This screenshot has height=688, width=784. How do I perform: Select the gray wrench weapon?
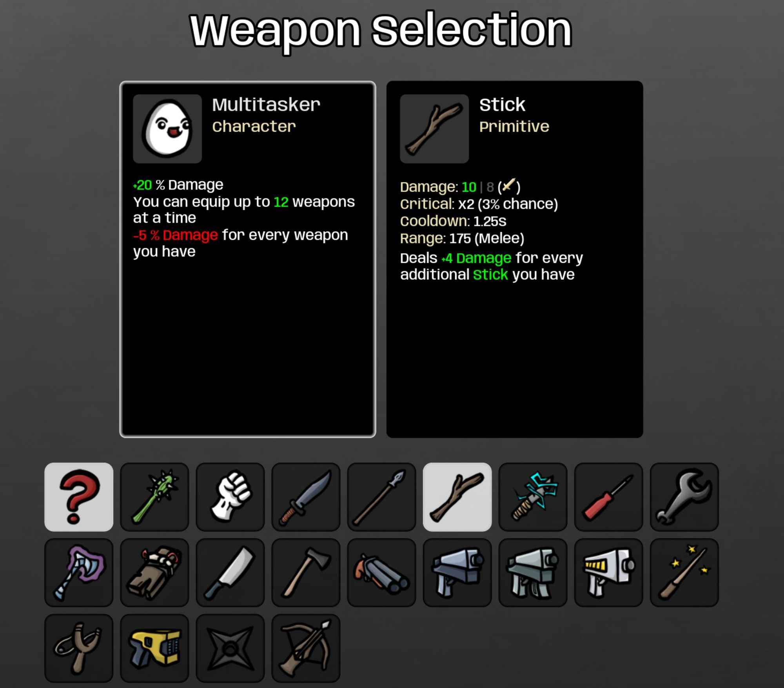[684, 497]
